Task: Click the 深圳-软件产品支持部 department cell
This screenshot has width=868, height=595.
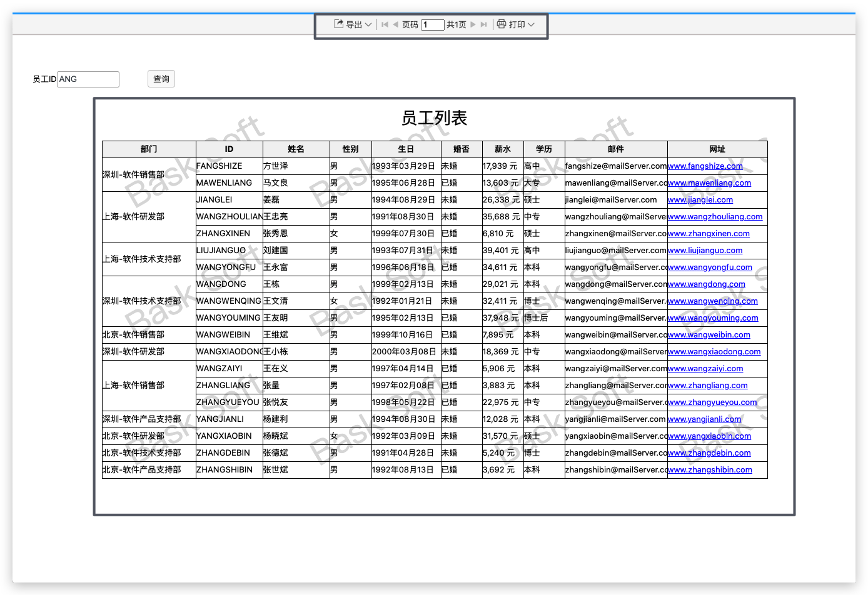Action: [149, 419]
